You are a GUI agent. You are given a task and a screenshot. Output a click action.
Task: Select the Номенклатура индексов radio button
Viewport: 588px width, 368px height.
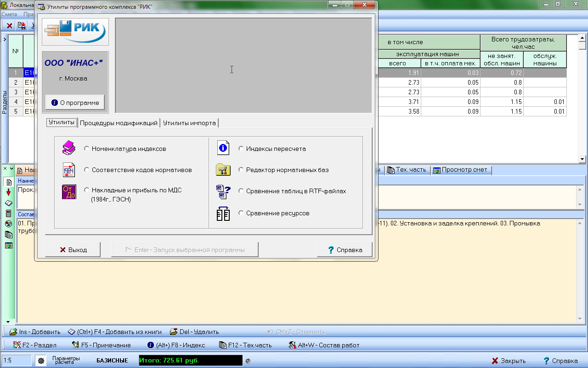[x=87, y=149]
